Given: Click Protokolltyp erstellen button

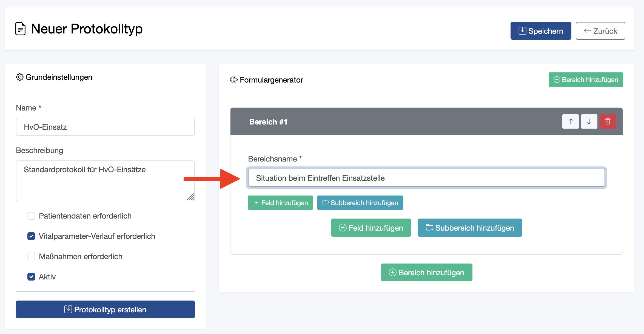Looking at the screenshot, I should click(105, 310).
